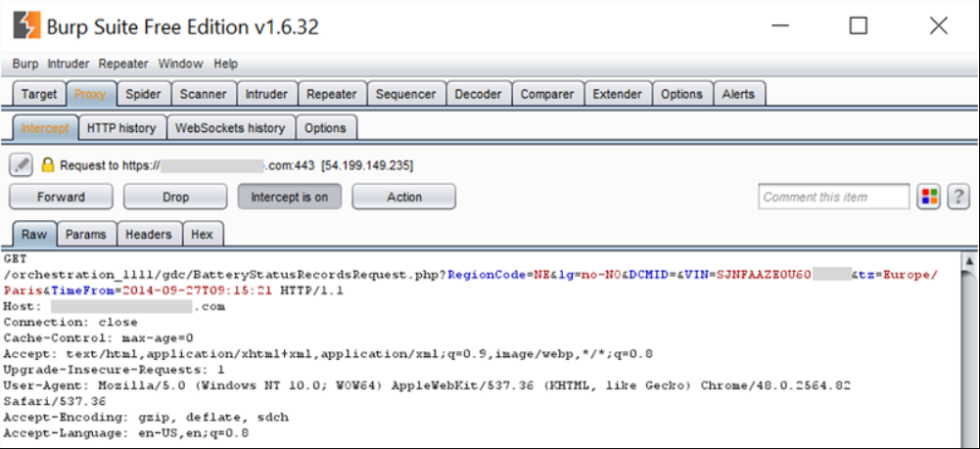Screen dimensions: 980x449
Task: Switch to the Hex view tab
Action: point(202,234)
